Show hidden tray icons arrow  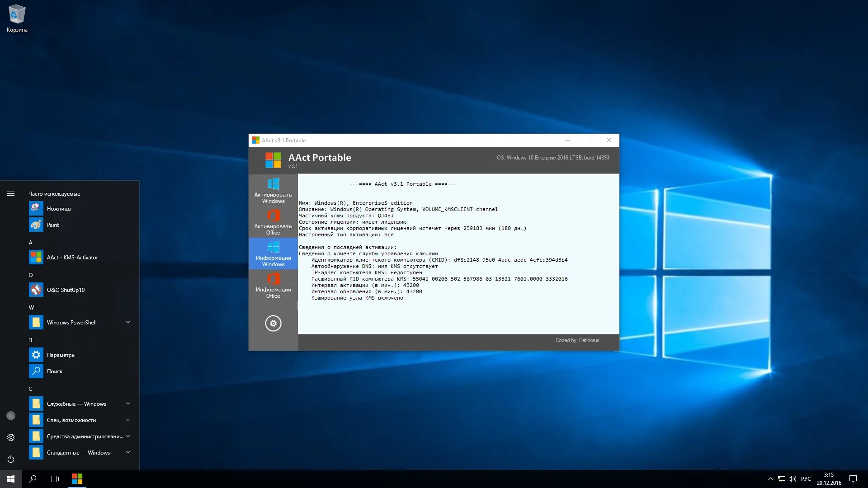771,479
